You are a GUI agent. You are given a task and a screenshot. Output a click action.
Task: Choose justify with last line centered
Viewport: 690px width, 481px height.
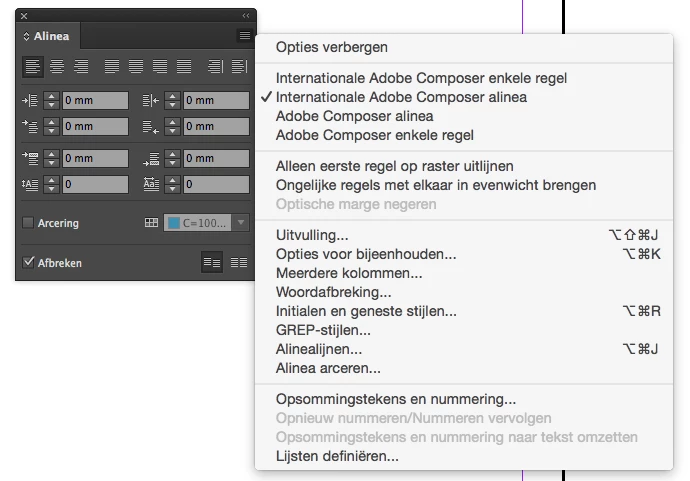pyautogui.click(x=136, y=67)
